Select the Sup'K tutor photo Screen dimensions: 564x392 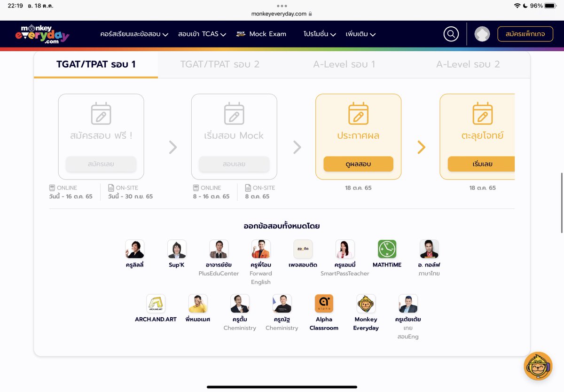[177, 249]
